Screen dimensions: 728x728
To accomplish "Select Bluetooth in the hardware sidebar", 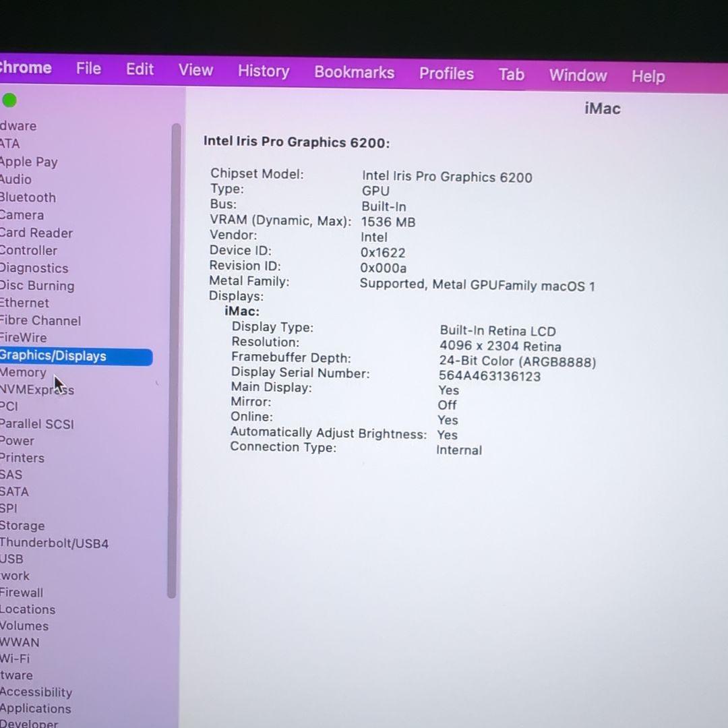I will [x=28, y=197].
